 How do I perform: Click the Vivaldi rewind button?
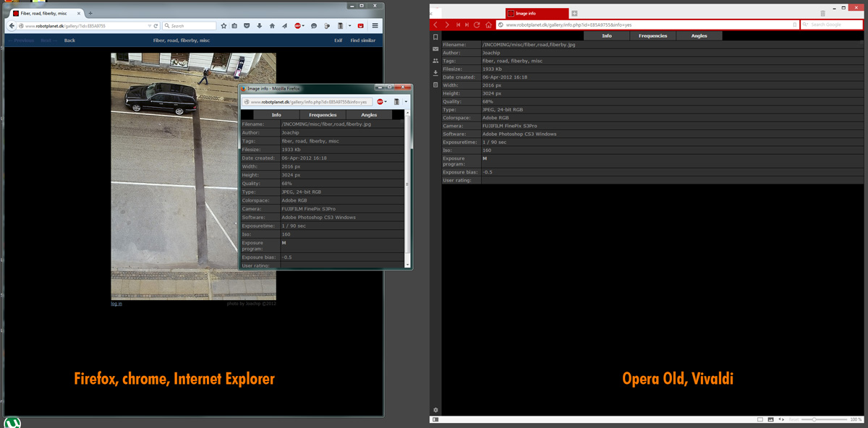tap(457, 25)
